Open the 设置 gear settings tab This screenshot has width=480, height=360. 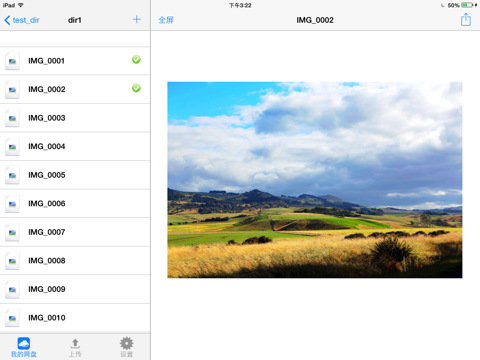click(x=127, y=347)
